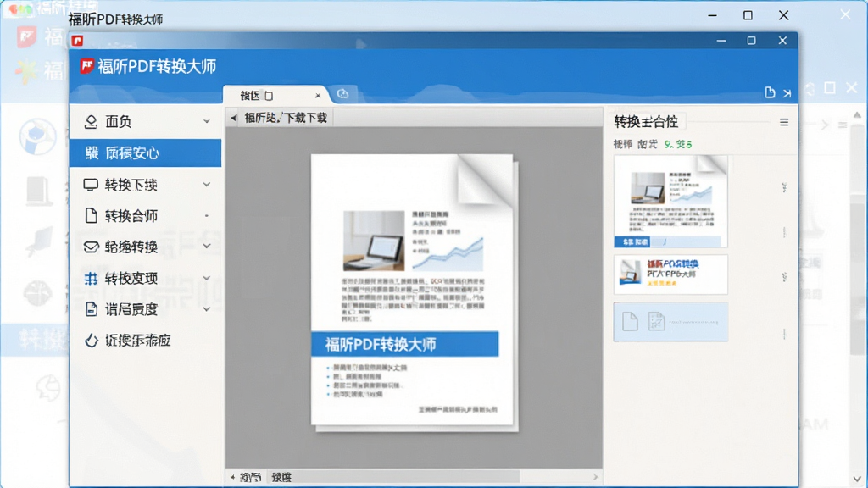868x488 pixels.
Task: Select the sidebar item with the flame icon
Action: point(145,341)
